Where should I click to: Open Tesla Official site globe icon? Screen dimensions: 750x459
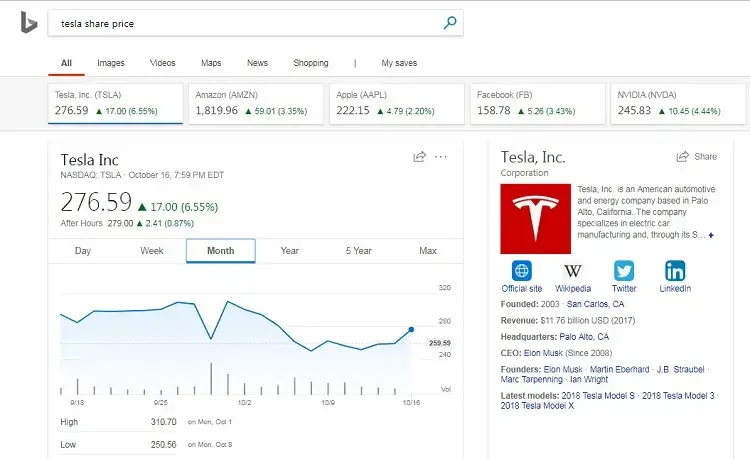click(521, 271)
